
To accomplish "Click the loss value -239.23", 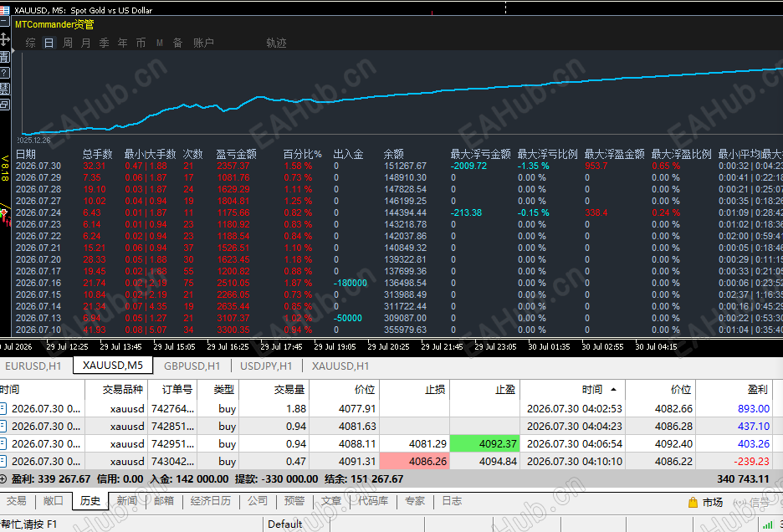I will (751, 461).
